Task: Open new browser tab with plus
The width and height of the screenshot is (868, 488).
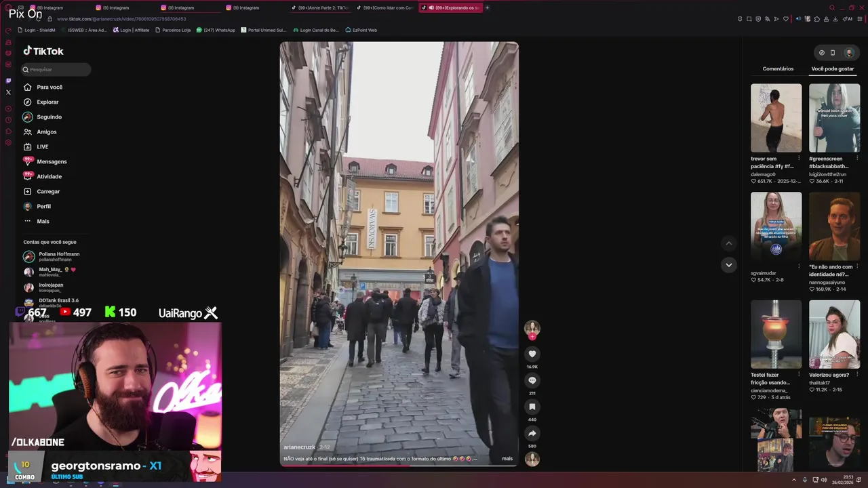Action: (x=487, y=7)
